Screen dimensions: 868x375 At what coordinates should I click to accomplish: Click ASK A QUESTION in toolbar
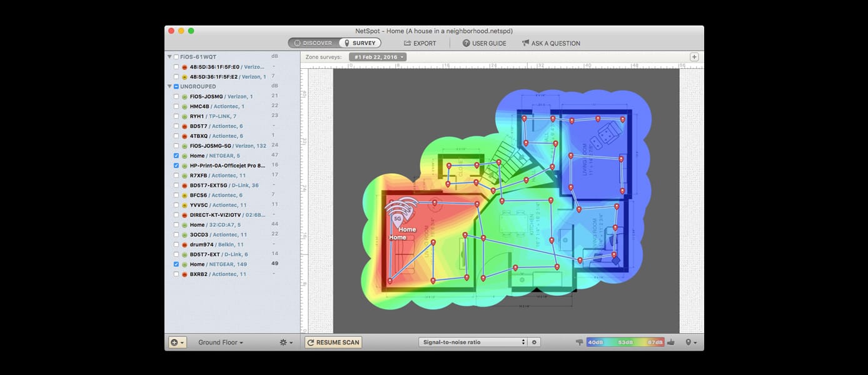[551, 43]
